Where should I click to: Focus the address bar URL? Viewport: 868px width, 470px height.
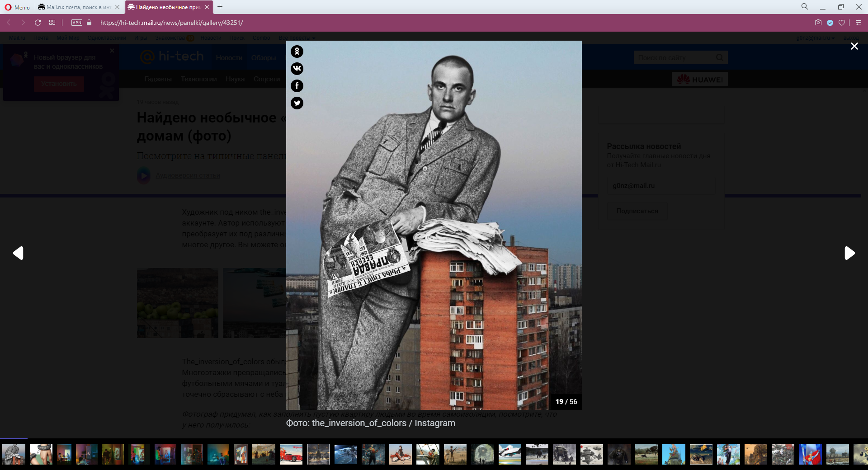(172, 23)
